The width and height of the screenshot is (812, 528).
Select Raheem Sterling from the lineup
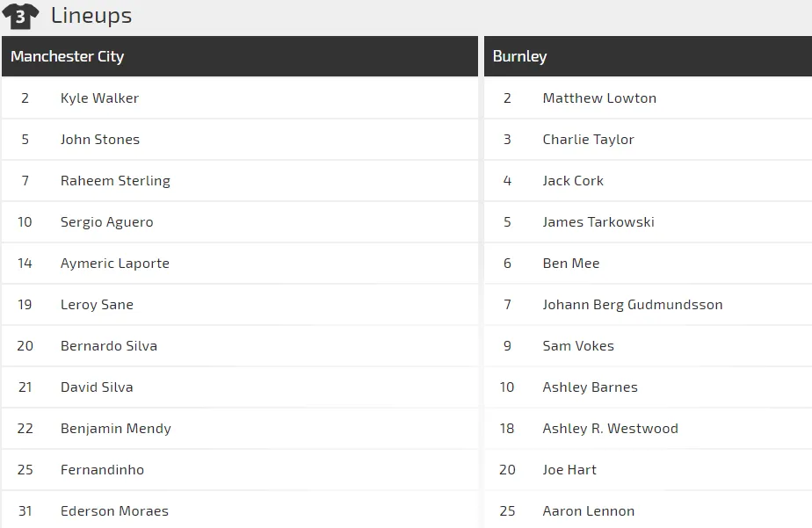pos(115,181)
